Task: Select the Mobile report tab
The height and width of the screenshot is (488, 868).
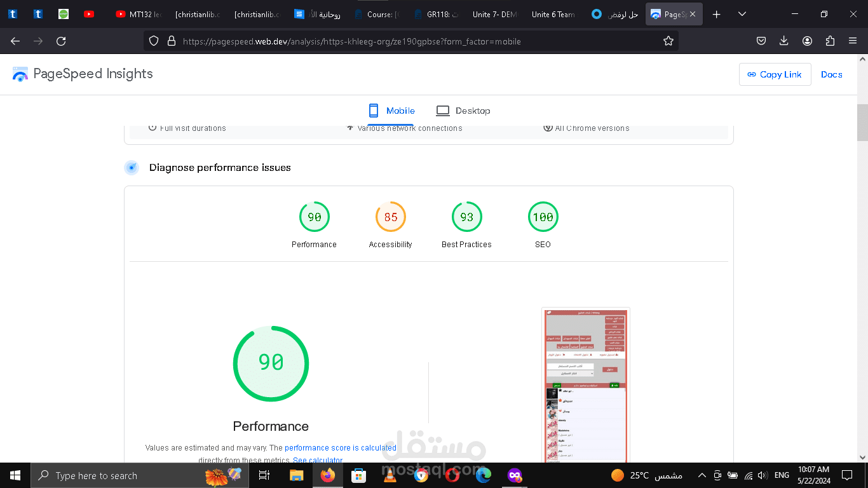Action: click(x=391, y=111)
